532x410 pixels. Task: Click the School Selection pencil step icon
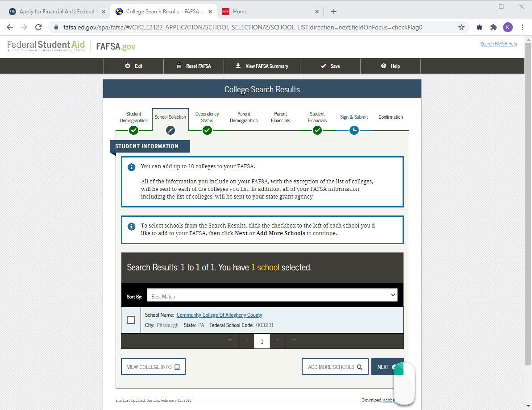[x=170, y=130]
